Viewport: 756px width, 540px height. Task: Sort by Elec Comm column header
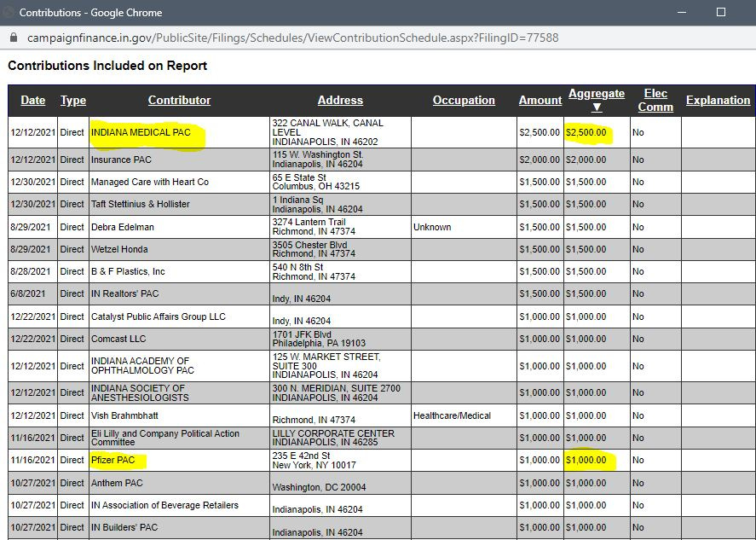tap(655, 101)
